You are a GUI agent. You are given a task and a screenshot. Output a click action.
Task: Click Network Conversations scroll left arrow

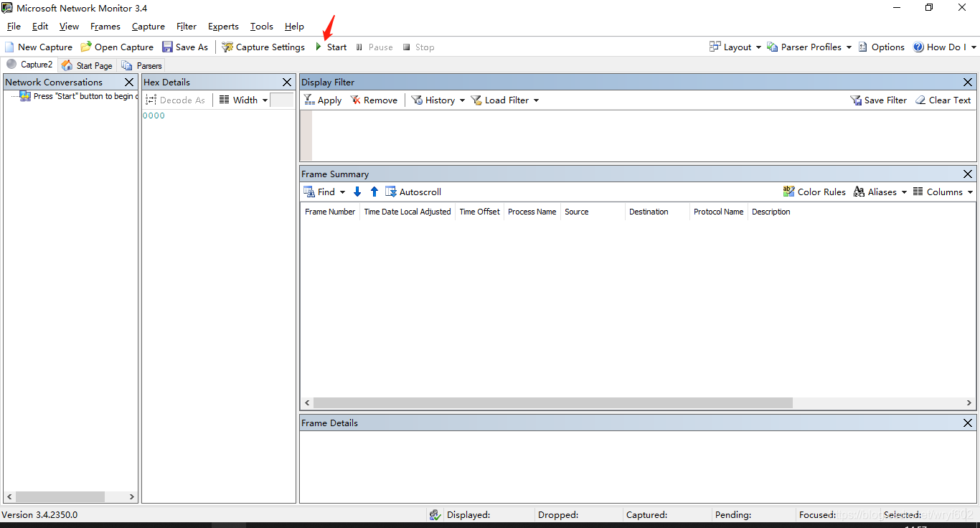(x=9, y=496)
